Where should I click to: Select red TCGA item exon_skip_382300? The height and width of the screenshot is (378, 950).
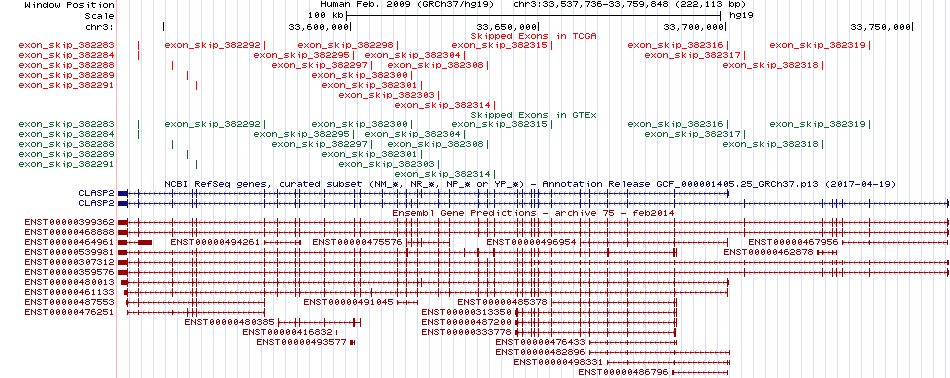(x=360, y=75)
